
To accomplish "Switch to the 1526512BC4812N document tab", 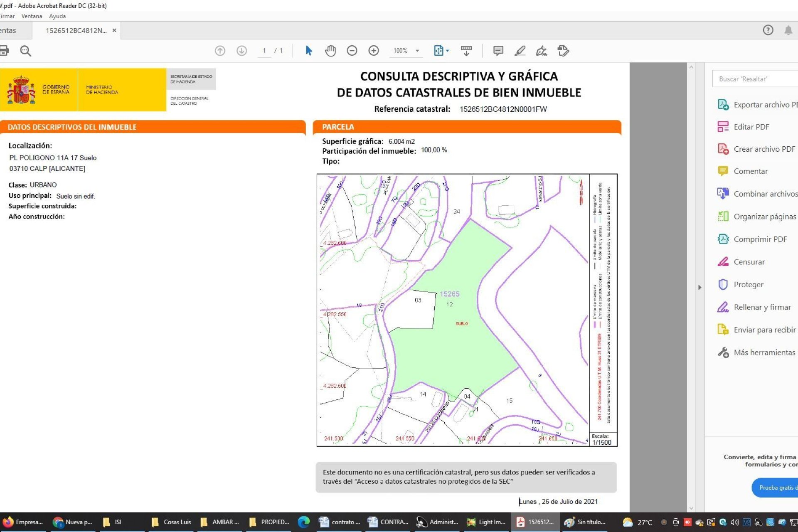I will (75, 30).
